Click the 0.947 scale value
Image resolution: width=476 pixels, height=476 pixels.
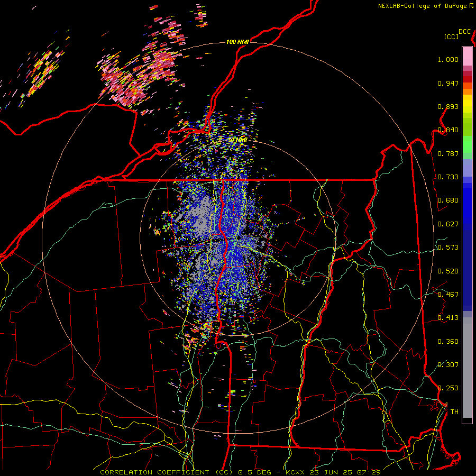coord(448,83)
